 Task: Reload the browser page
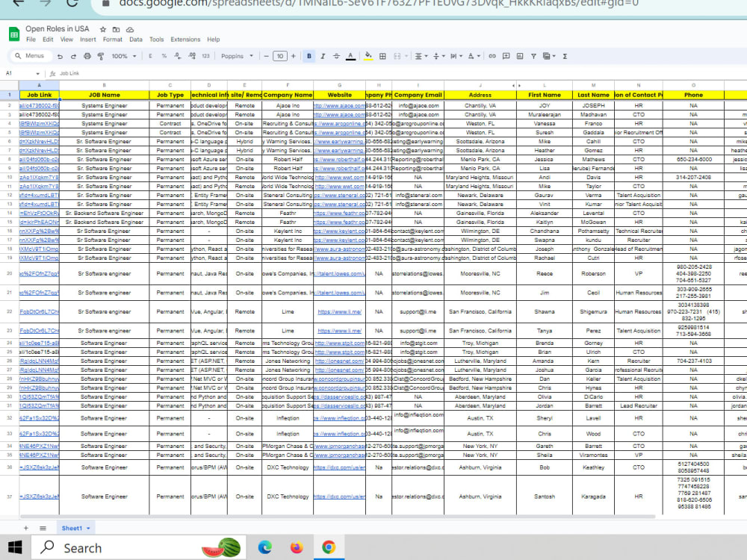click(x=72, y=2)
